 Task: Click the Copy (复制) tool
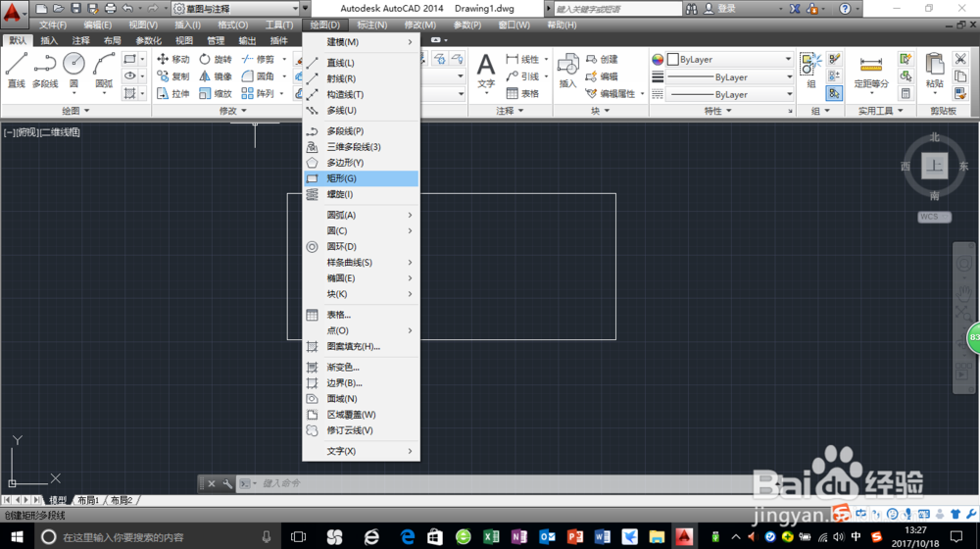click(x=173, y=76)
